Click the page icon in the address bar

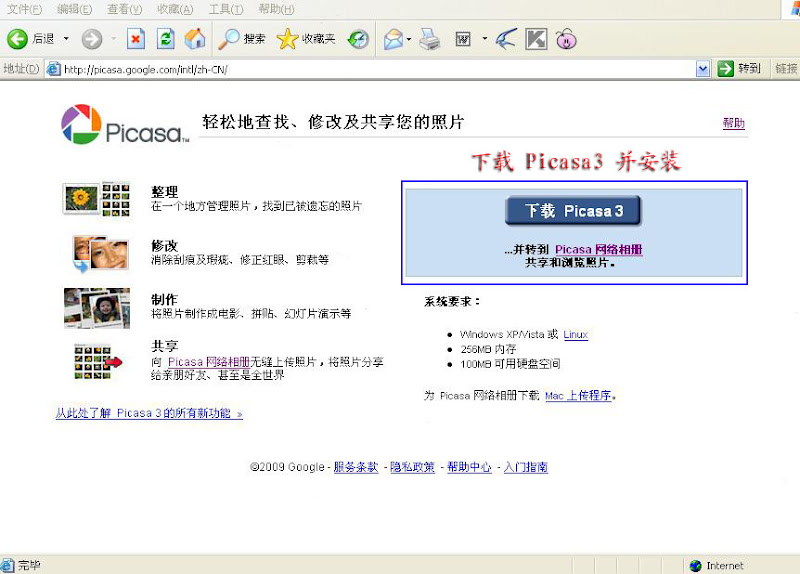click(x=54, y=69)
